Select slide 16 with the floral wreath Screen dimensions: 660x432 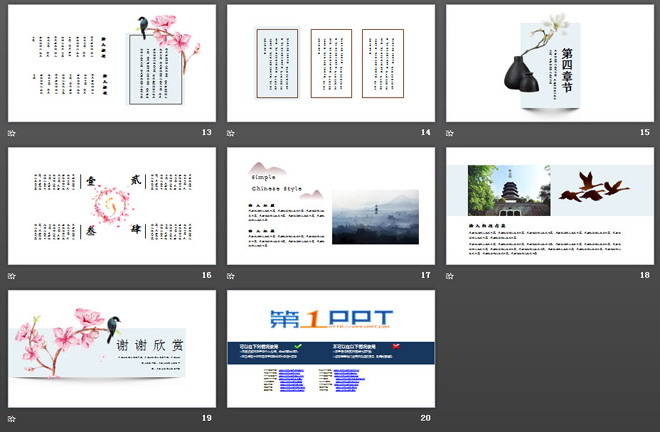pos(111,206)
